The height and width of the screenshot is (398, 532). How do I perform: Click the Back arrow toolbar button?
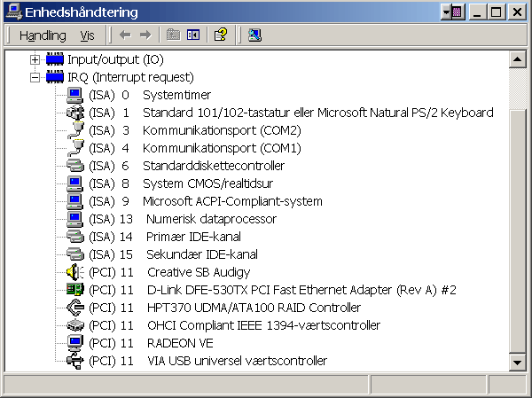coord(125,35)
